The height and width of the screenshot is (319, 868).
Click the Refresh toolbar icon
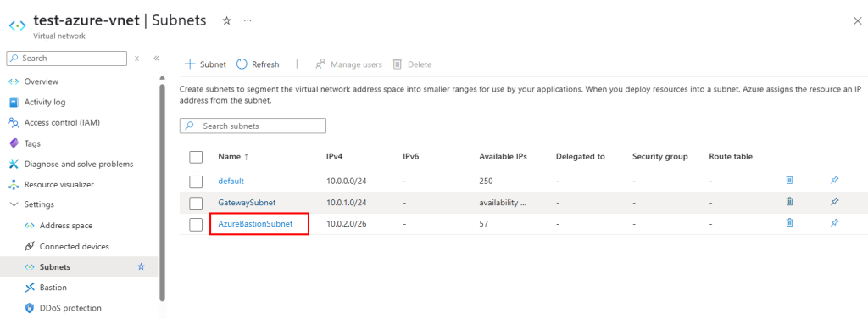[x=242, y=64]
